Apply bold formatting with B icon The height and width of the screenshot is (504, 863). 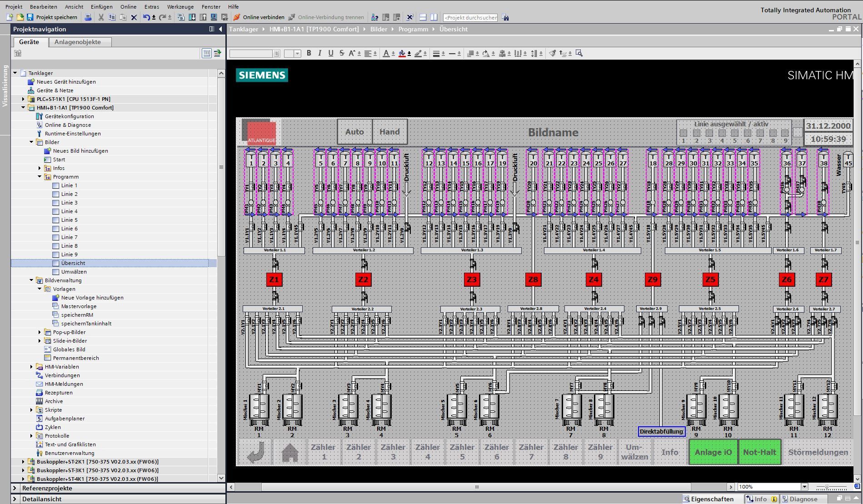pos(309,53)
